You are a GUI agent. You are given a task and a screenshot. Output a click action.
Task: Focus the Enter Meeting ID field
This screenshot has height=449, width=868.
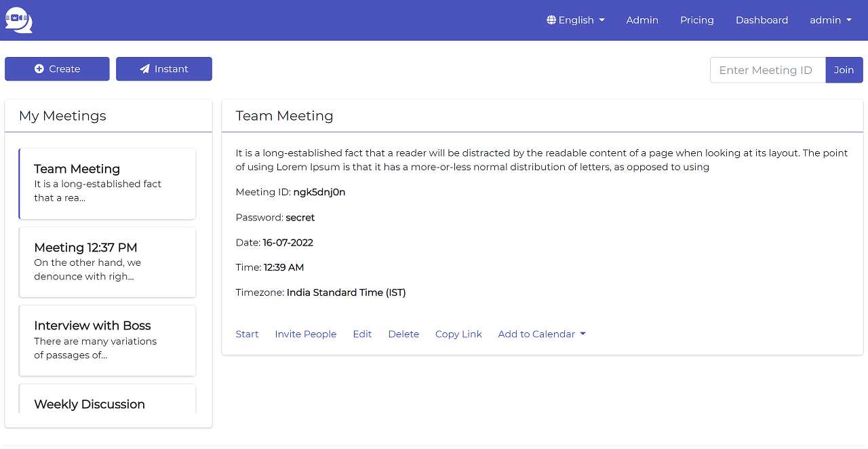click(768, 70)
